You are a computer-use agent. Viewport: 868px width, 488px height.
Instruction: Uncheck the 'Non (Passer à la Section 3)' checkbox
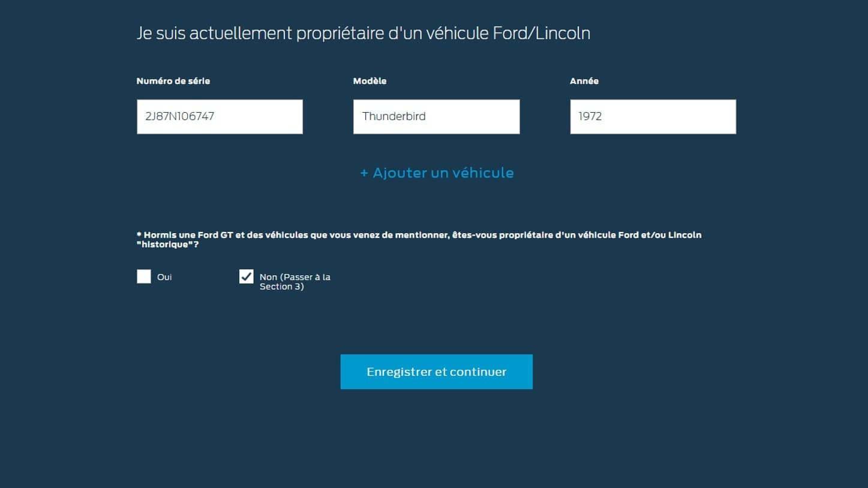247,276
